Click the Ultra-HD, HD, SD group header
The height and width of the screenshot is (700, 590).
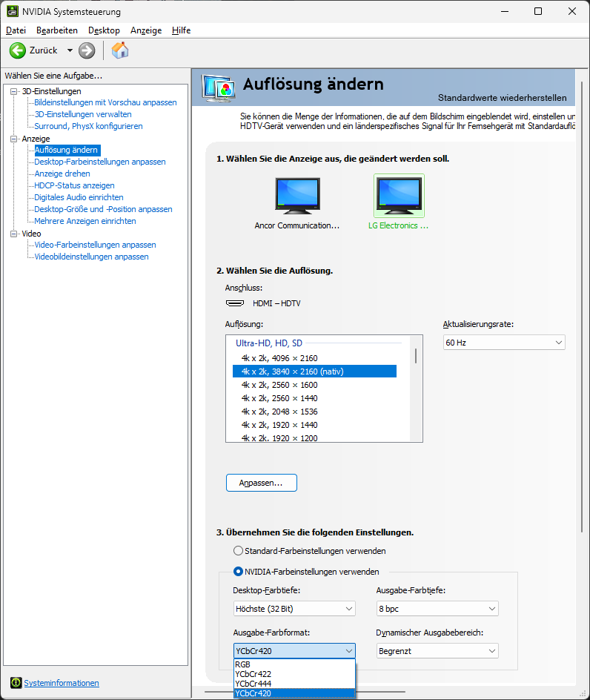(269, 343)
